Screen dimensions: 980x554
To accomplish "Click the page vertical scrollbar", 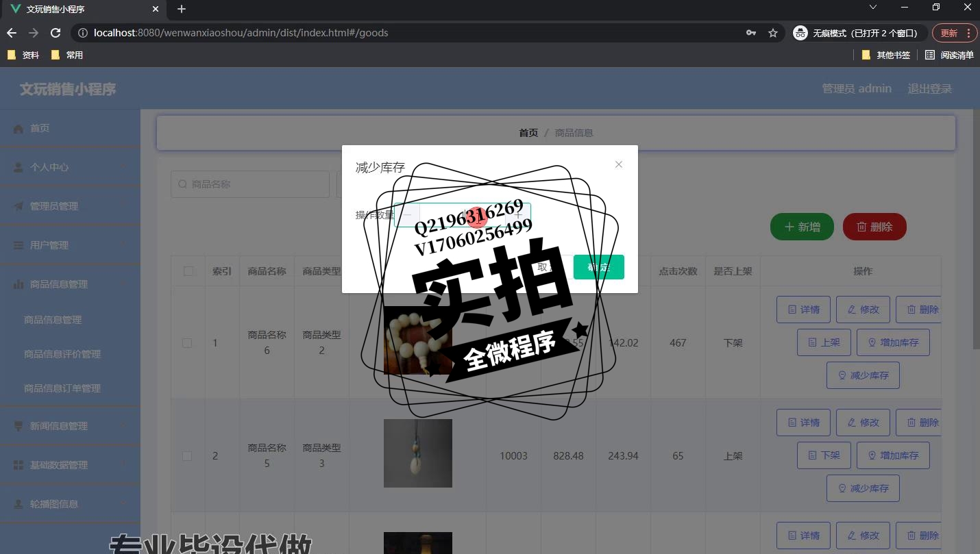I will tap(976, 229).
